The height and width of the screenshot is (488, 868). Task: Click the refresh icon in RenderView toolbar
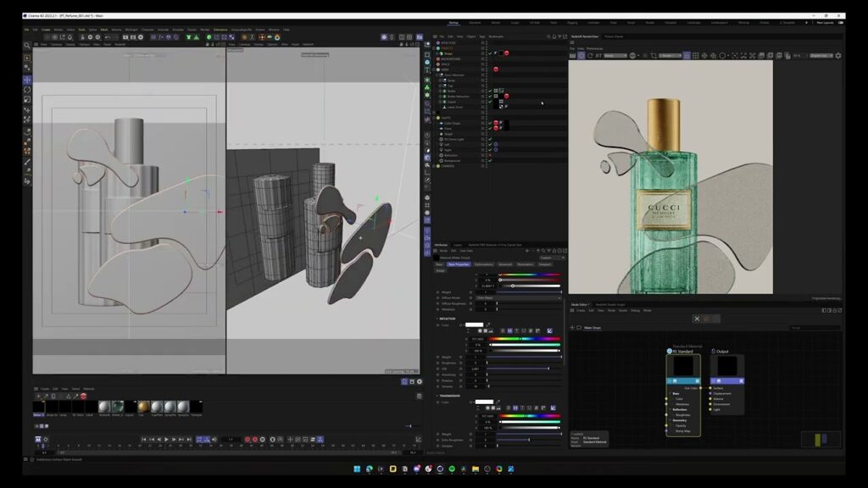pos(590,55)
